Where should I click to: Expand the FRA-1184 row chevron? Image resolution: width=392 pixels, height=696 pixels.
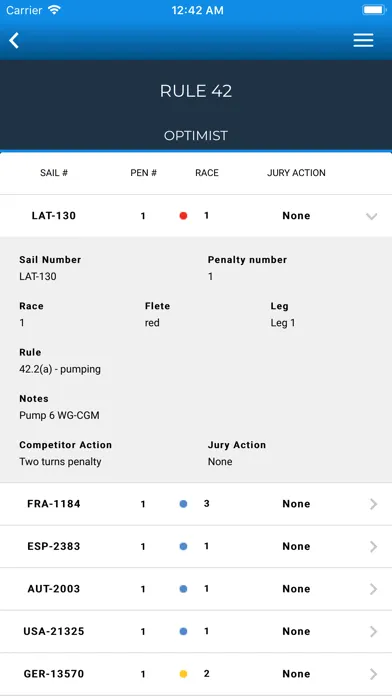tap(373, 504)
